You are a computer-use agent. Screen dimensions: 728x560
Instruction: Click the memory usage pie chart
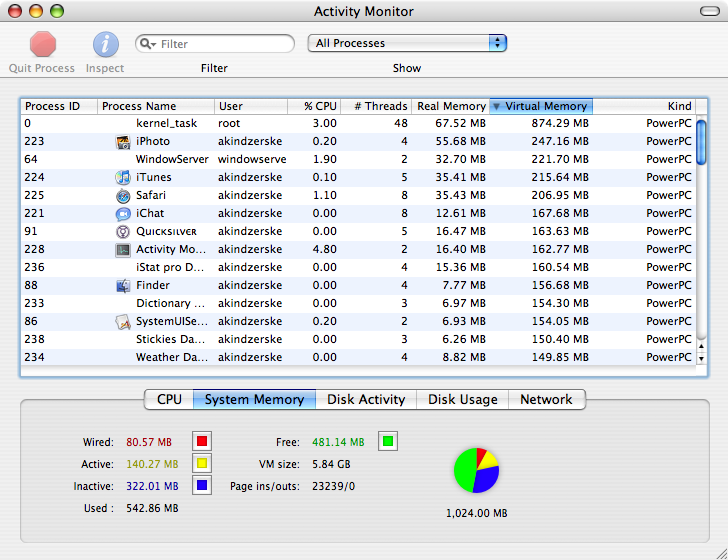(x=476, y=470)
